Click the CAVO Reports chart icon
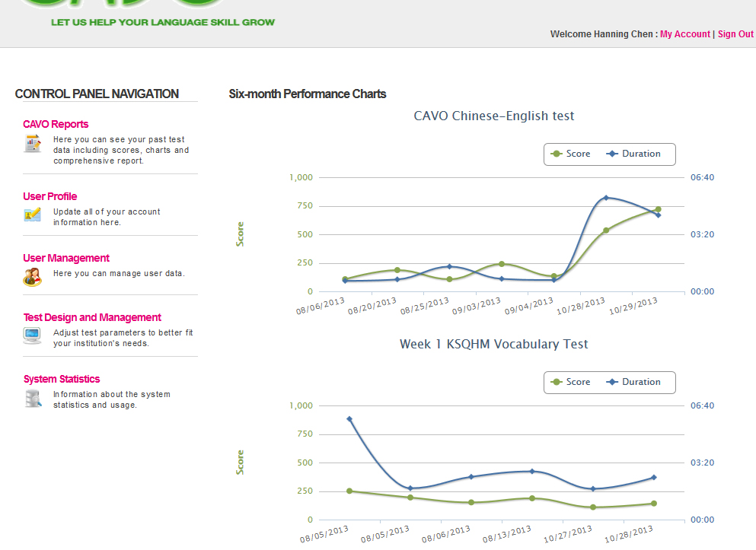The image size is (756, 550). click(32, 143)
